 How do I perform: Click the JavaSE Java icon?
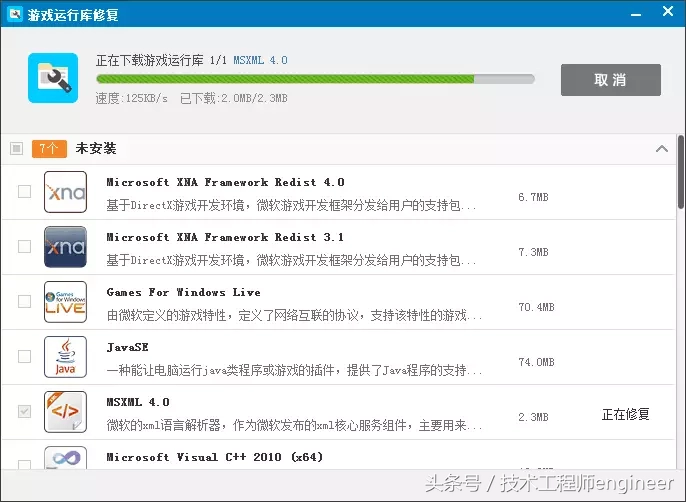(x=65, y=357)
